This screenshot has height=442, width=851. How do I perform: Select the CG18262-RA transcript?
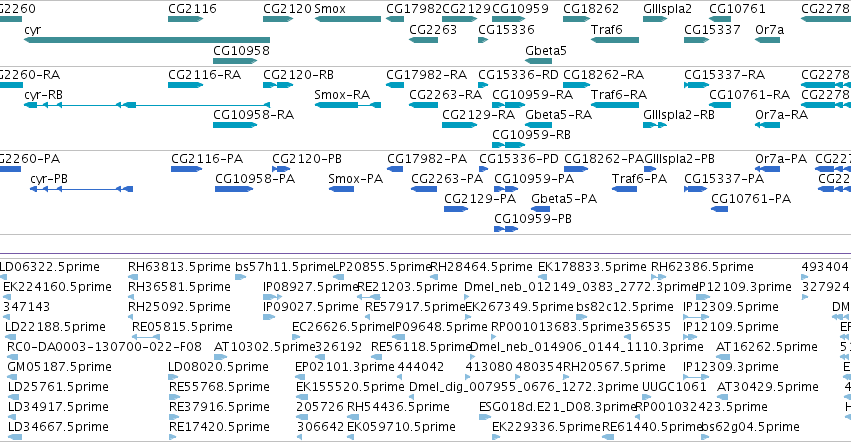coord(576,85)
